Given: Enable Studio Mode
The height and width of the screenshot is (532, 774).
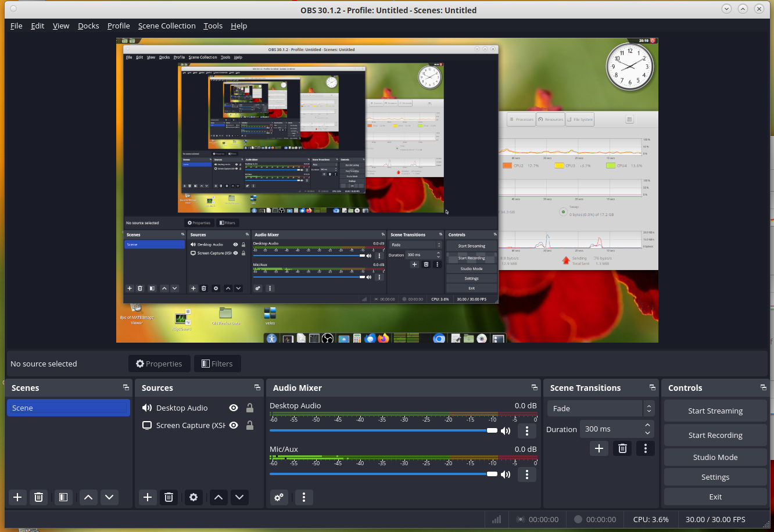Looking at the screenshot, I should point(715,457).
